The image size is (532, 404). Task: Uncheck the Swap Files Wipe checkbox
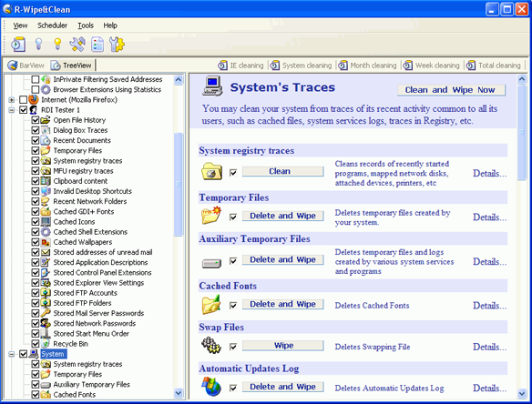click(x=233, y=347)
